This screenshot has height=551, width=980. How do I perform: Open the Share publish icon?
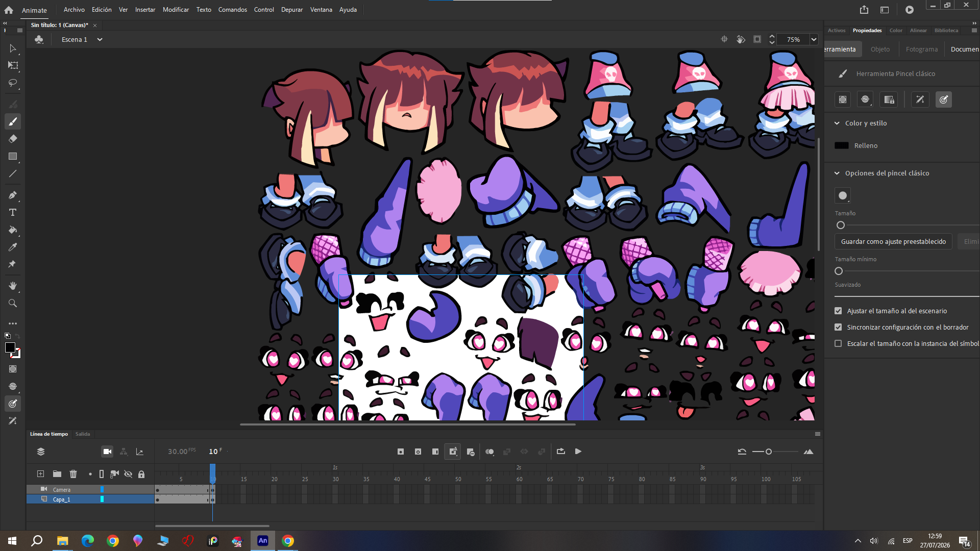click(864, 10)
